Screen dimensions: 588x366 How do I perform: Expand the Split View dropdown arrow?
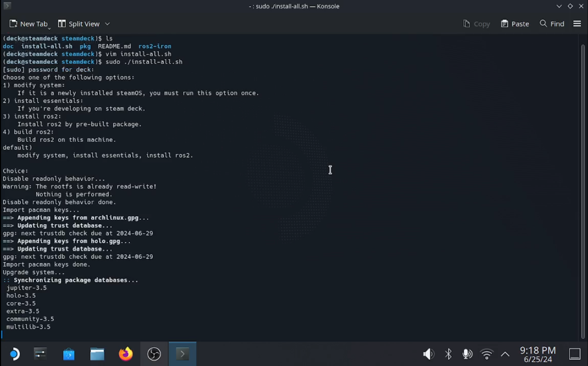coord(108,24)
